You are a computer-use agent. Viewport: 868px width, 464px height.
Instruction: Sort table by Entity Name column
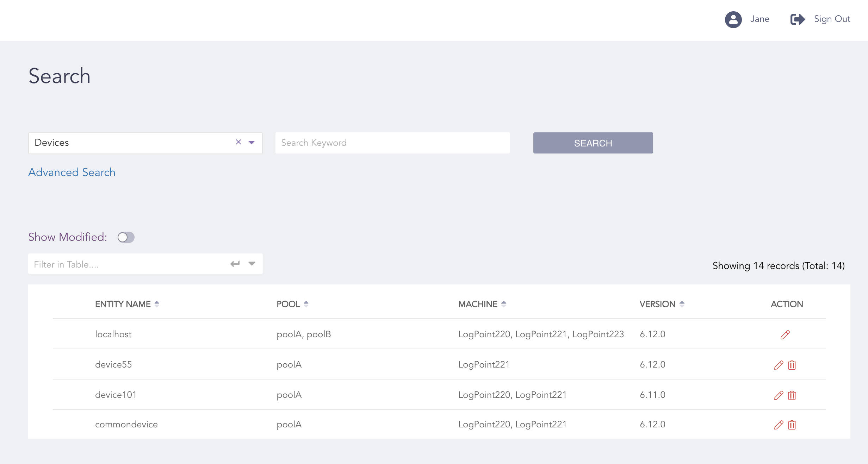point(157,304)
